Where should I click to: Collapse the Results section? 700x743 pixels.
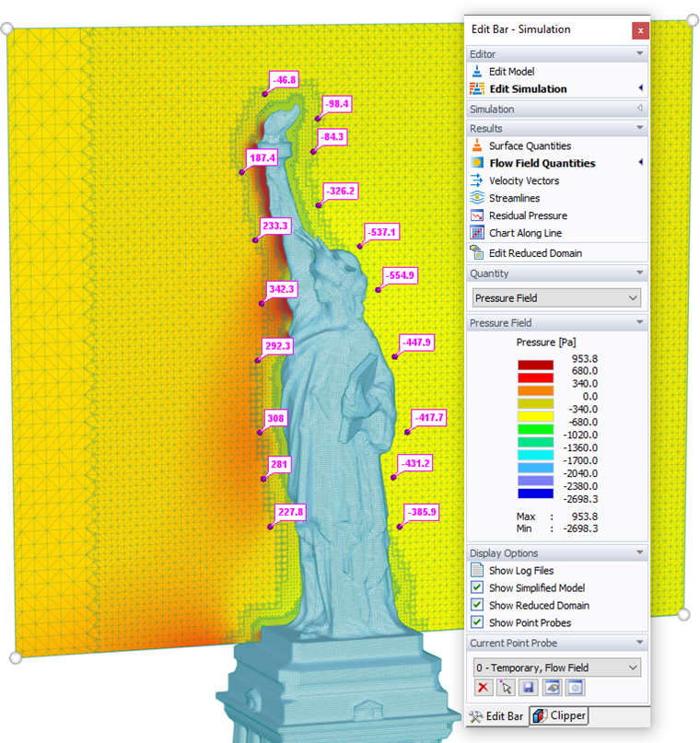pyautogui.click(x=639, y=128)
